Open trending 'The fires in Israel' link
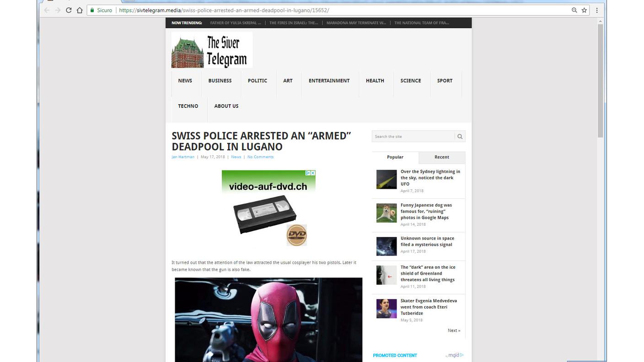 click(x=294, y=23)
